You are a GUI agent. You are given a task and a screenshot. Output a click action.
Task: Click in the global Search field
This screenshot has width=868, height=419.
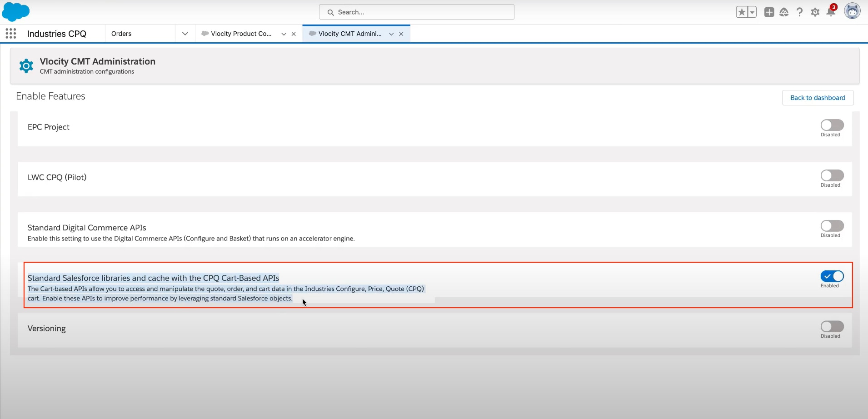click(417, 12)
